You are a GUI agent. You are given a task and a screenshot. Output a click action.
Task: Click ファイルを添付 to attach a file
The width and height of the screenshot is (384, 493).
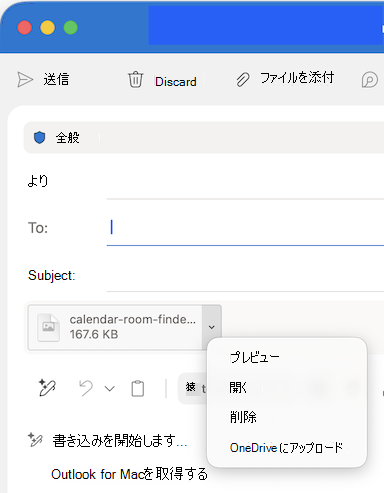pos(297,78)
